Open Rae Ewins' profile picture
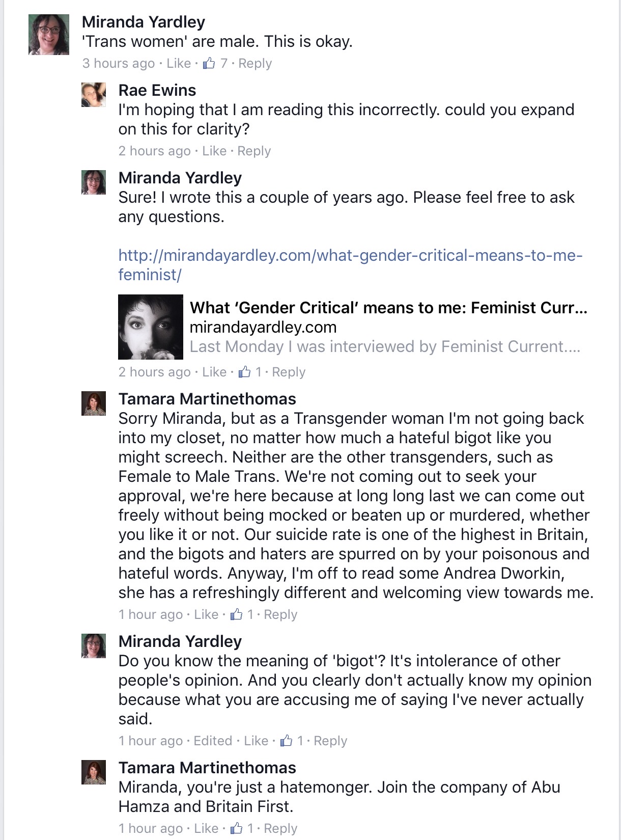The image size is (621, 840). click(x=94, y=95)
